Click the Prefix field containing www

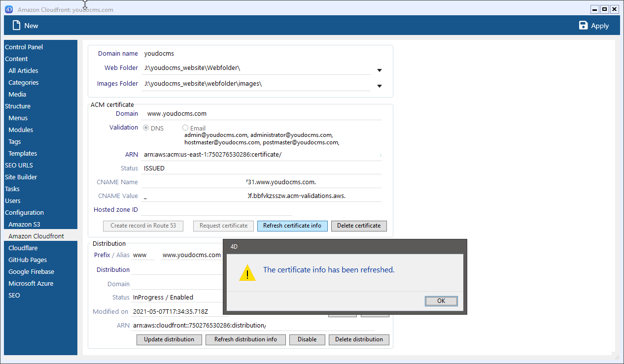click(143, 255)
